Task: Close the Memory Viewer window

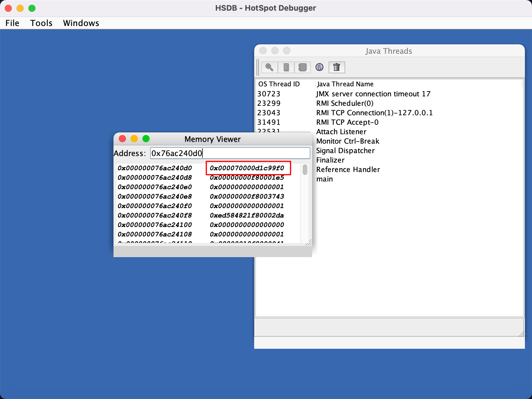Action: pyautogui.click(x=122, y=139)
